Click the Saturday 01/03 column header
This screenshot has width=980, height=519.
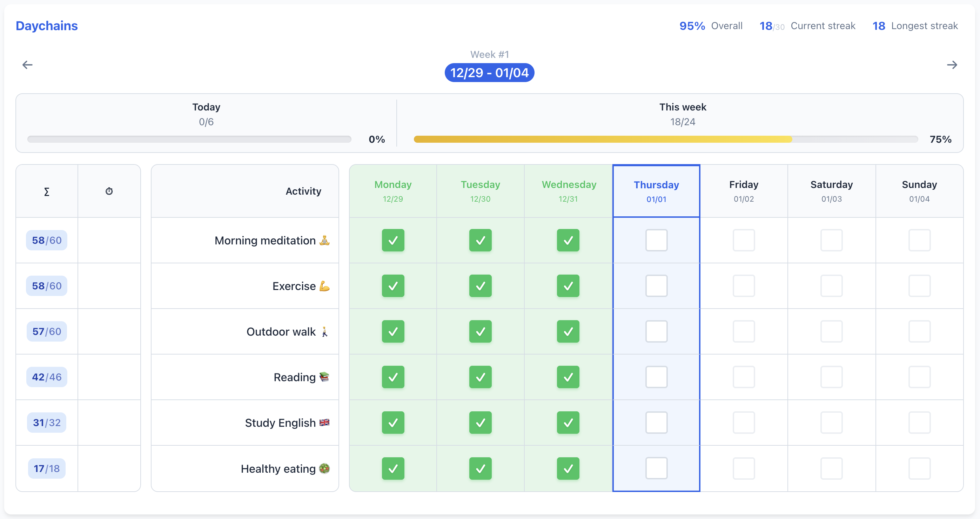coord(832,191)
